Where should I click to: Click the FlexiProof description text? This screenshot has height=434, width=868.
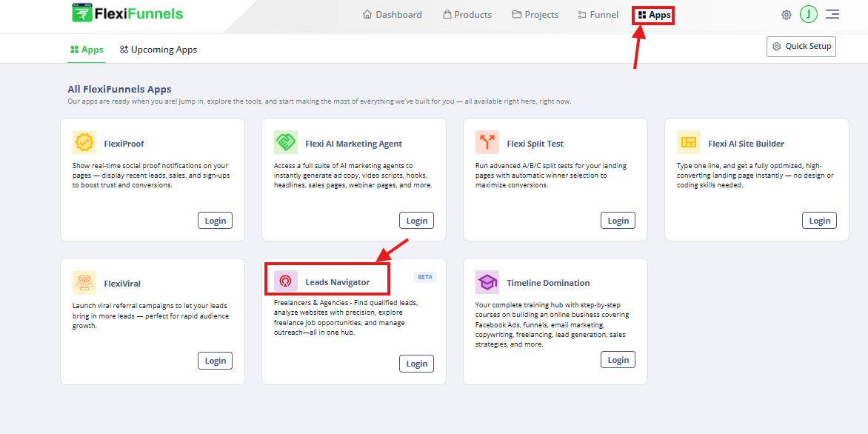[x=151, y=176]
